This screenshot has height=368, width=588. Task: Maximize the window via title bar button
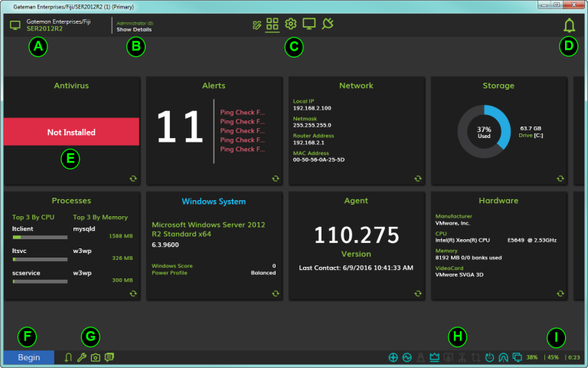click(x=557, y=5)
